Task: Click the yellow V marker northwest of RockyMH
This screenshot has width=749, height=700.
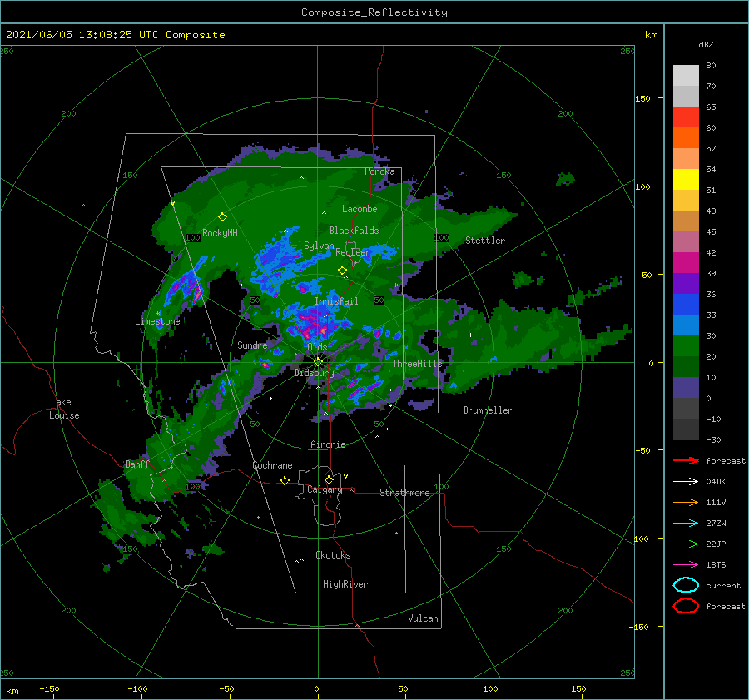Action: (x=172, y=203)
